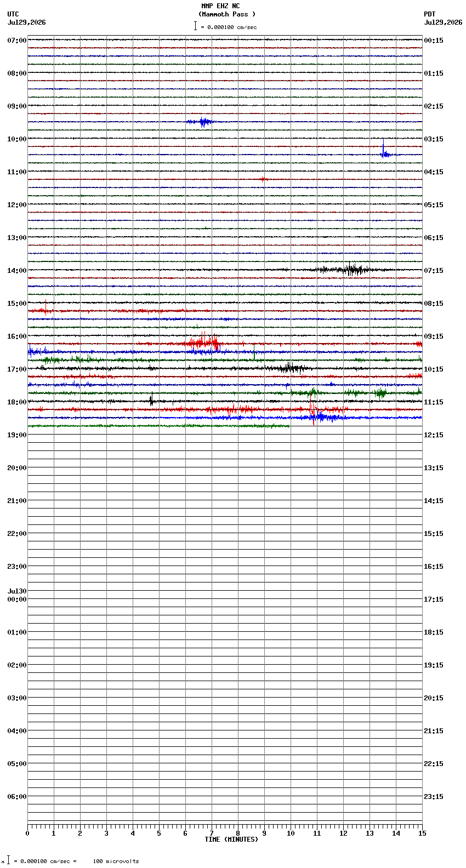
Task: Click the 0 minute tick label
Action: tap(27, 833)
